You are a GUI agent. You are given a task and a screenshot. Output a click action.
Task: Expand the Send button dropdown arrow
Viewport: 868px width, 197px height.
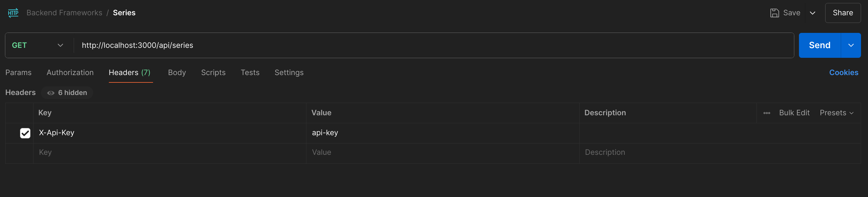pos(850,45)
